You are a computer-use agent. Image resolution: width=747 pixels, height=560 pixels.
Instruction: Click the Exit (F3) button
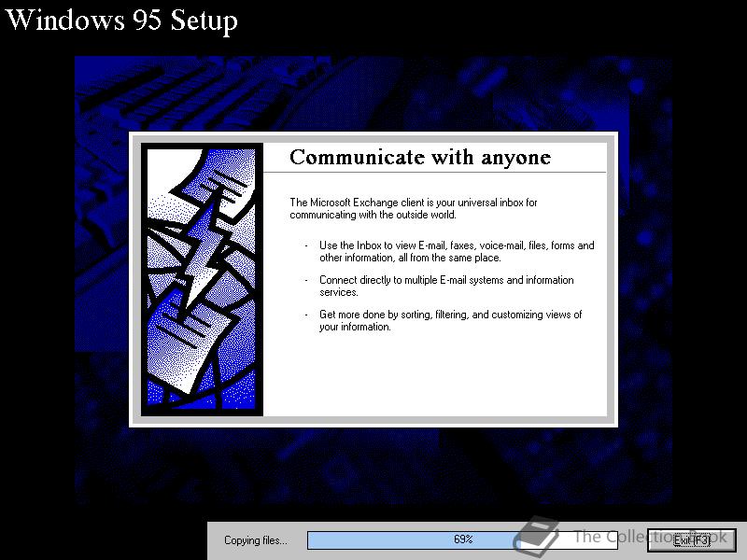coord(692,540)
